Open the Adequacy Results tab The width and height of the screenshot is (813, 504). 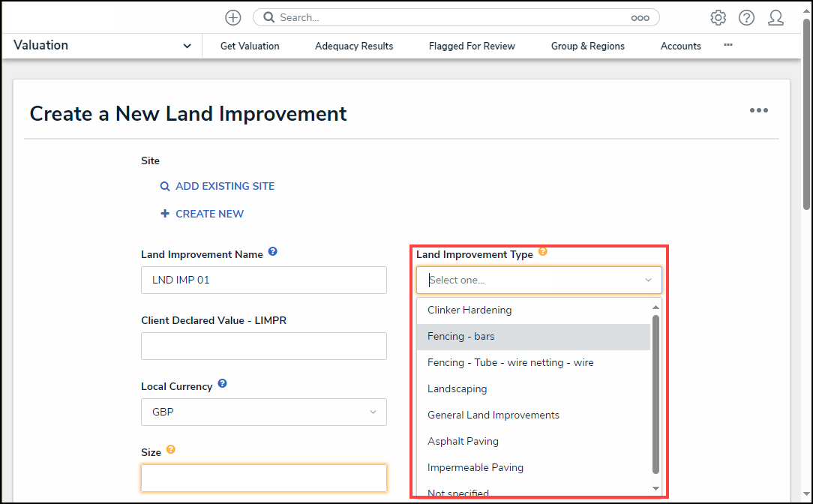(354, 46)
